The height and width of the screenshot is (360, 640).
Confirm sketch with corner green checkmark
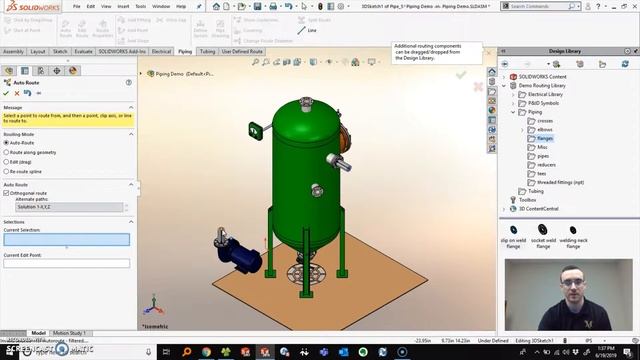pos(461,75)
